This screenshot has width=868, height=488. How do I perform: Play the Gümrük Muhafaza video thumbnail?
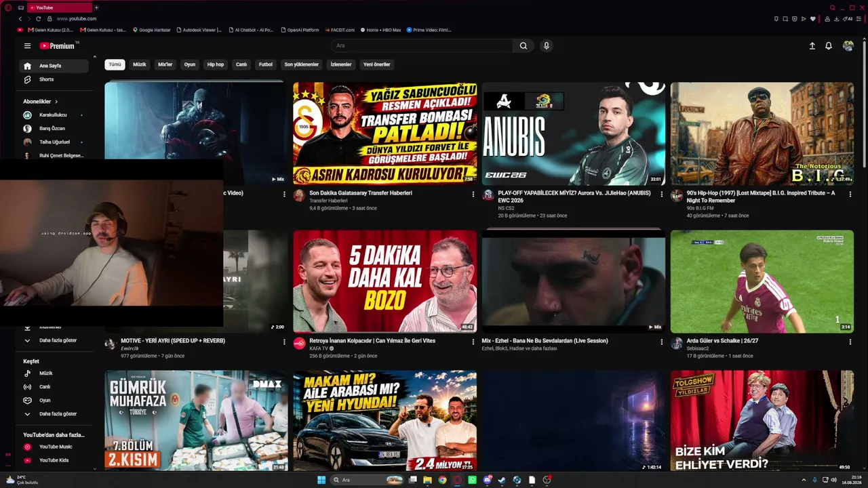pyautogui.click(x=196, y=421)
